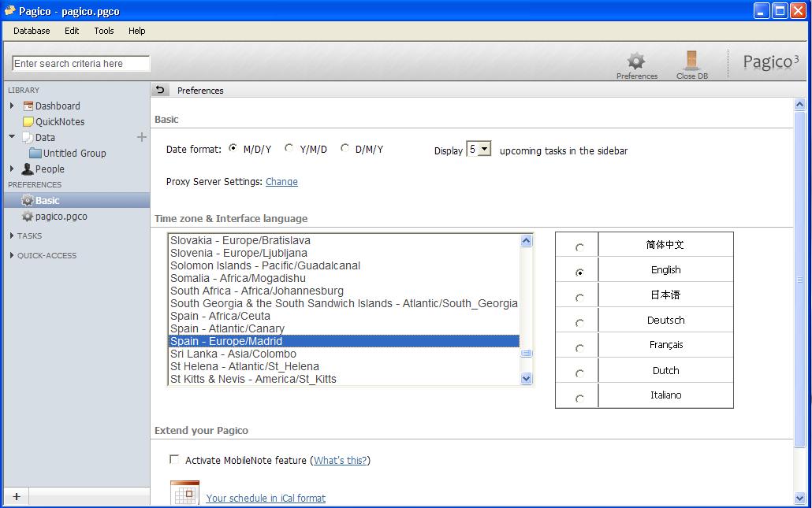This screenshot has height=508, width=812.
Task: Click the gear icon beside Basic
Action: tap(28, 200)
